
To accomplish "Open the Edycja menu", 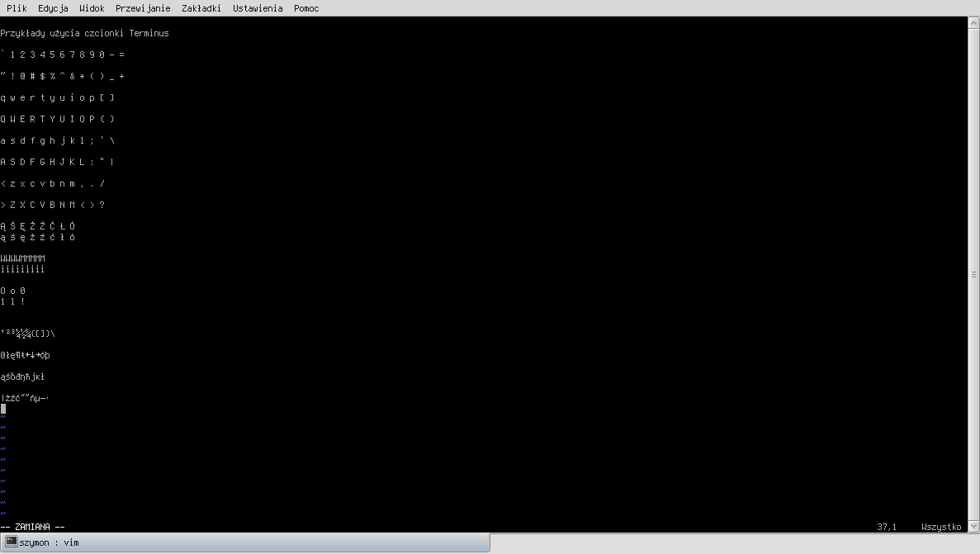I will click(53, 8).
